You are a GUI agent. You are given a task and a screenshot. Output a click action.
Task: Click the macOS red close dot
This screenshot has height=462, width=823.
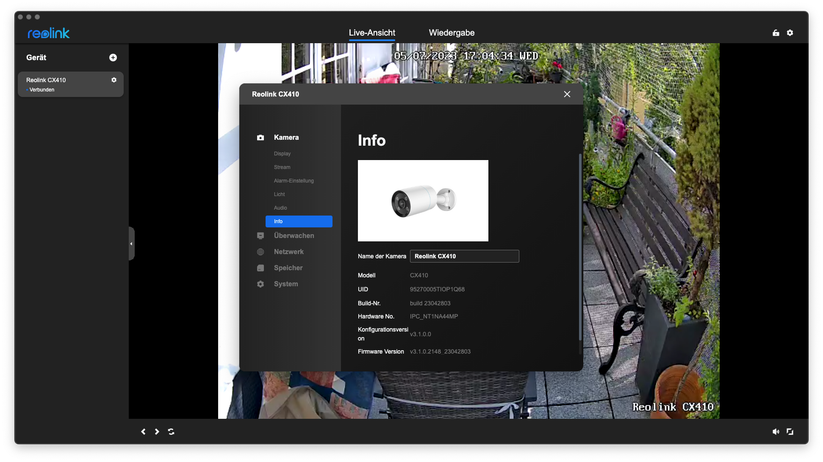[x=20, y=17]
